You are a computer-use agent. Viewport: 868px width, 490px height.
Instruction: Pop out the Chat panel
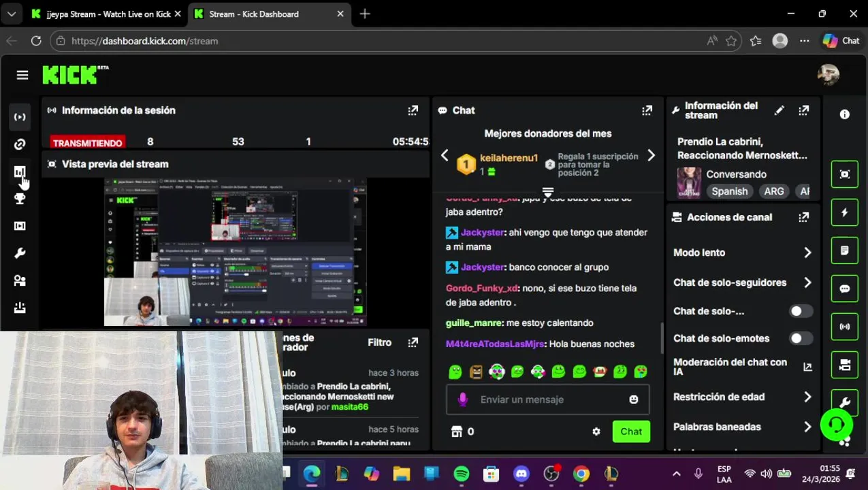pos(647,110)
